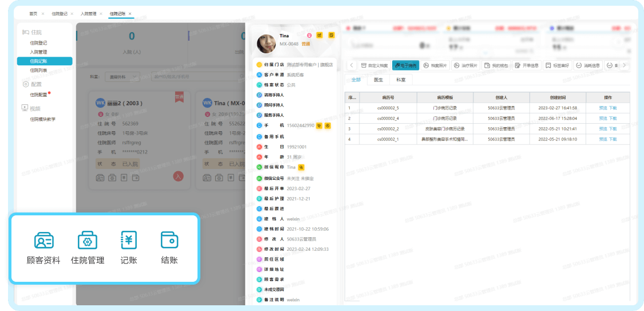Open 住院登记 in the left sidebar

click(x=38, y=43)
